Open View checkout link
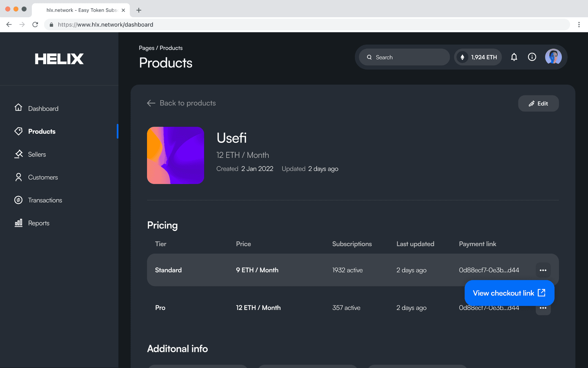Screen dimensions: 588x368 coord(509,293)
